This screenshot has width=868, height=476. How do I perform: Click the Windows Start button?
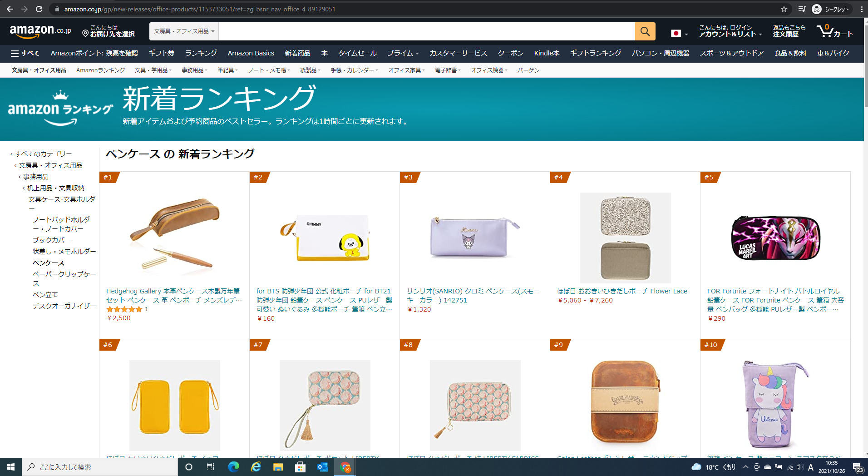click(11, 467)
